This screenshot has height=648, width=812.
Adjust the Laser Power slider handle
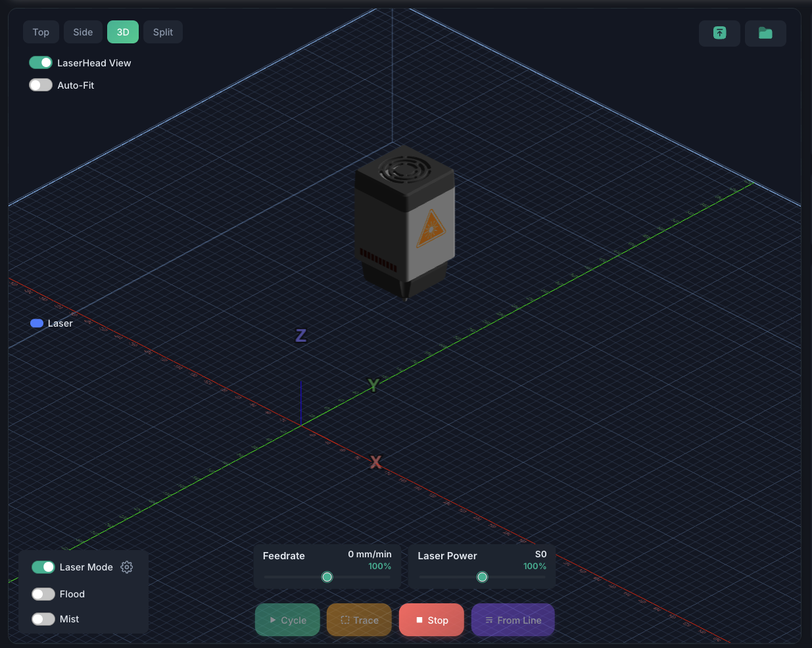click(x=482, y=577)
